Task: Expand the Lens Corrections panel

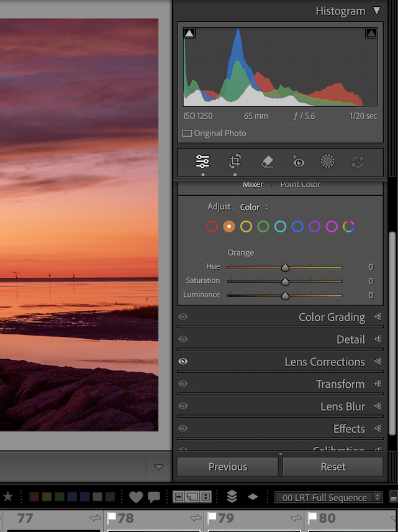Action: [x=377, y=362]
